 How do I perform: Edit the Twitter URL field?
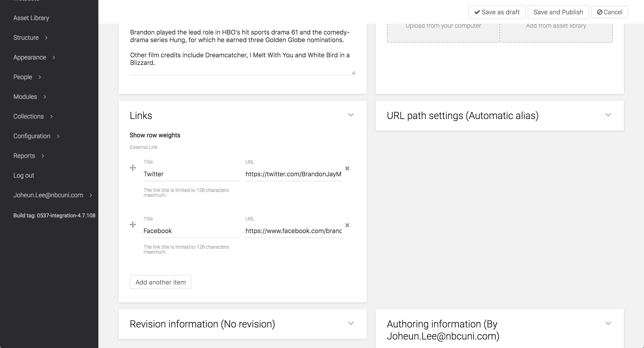(x=293, y=174)
